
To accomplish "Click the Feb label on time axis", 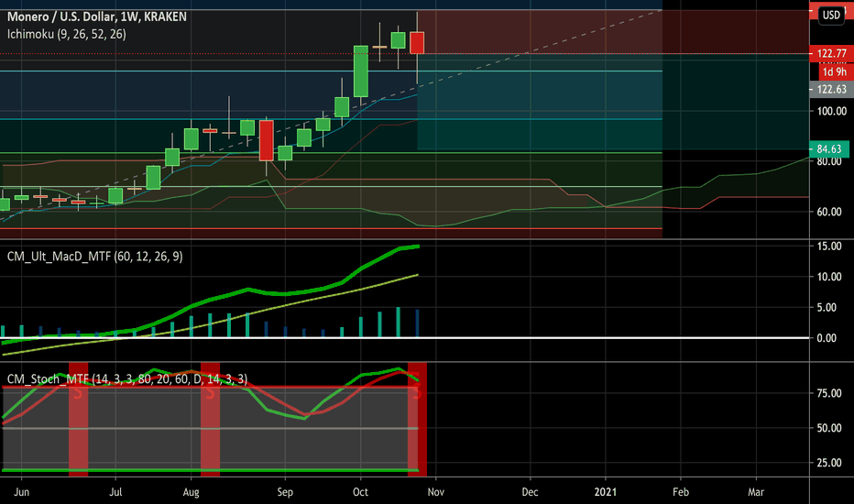I will 681,492.
